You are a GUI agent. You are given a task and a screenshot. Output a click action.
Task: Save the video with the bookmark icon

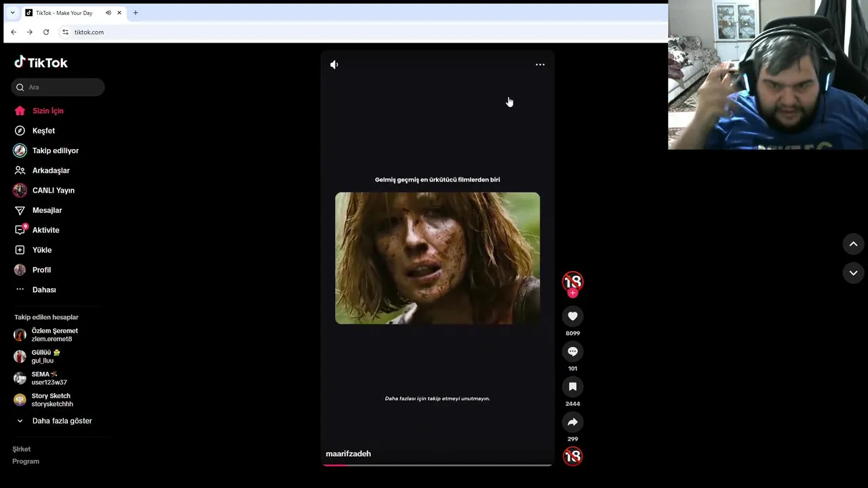tap(572, 386)
